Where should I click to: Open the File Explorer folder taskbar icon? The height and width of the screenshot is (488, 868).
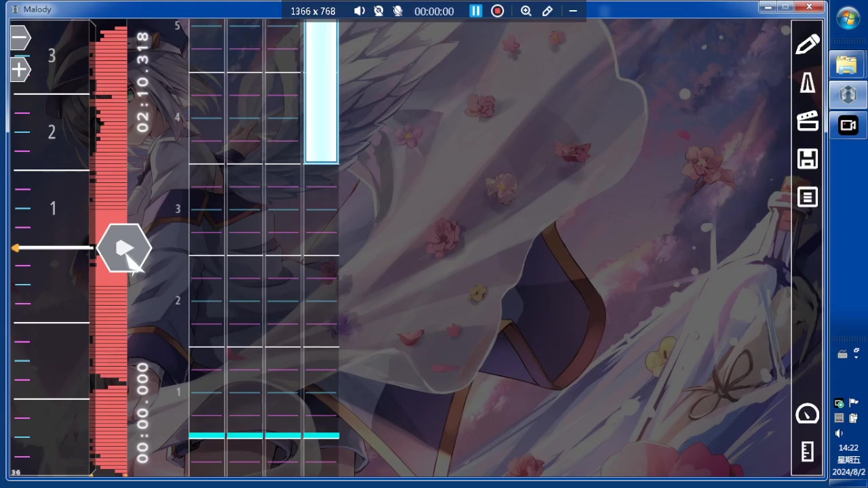click(x=847, y=65)
